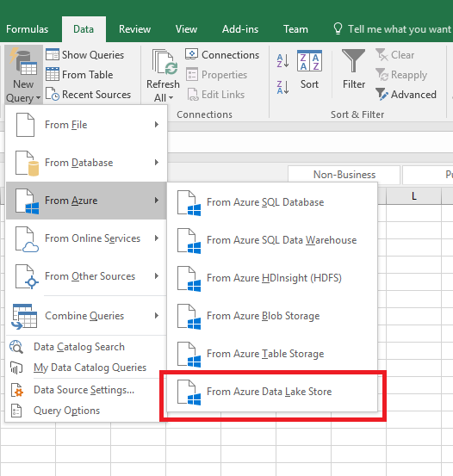This screenshot has height=476, width=453.
Task: Click the Edit Links icon
Action: pyautogui.click(x=193, y=95)
